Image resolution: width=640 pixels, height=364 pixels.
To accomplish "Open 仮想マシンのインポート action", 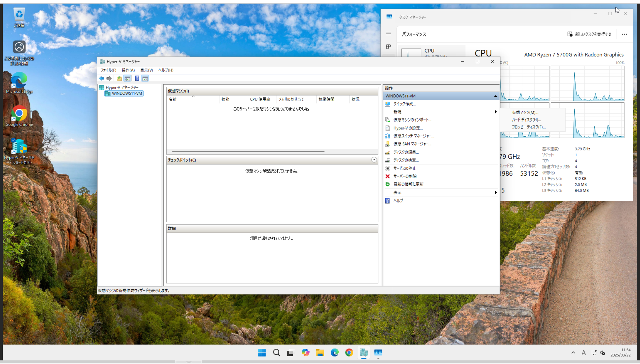I will coord(412,120).
